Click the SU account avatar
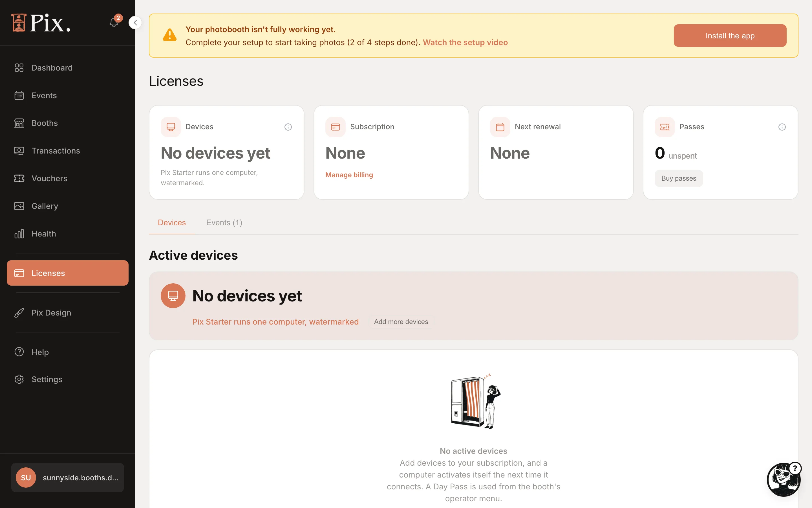Viewport: 812px width, 508px height. (26, 478)
